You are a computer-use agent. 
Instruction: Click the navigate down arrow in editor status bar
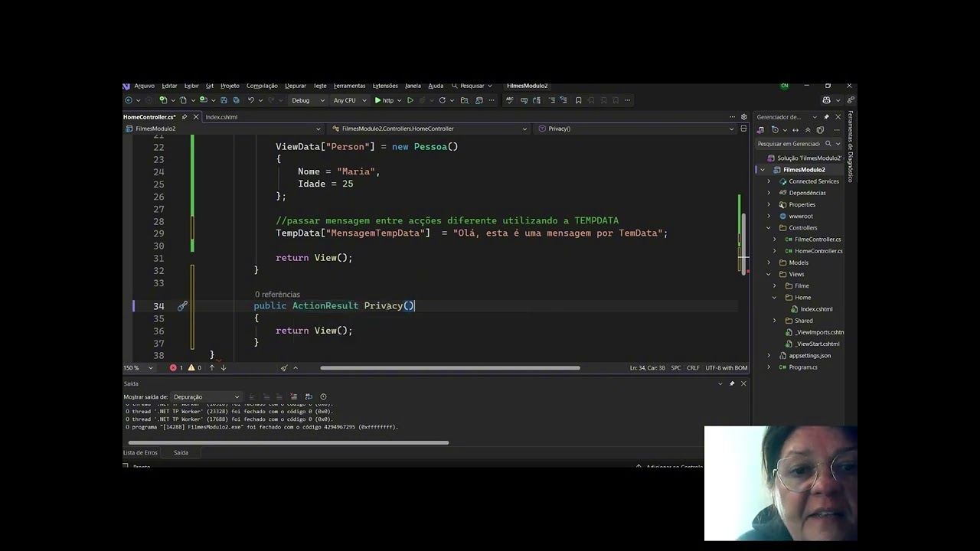[x=224, y=368]
